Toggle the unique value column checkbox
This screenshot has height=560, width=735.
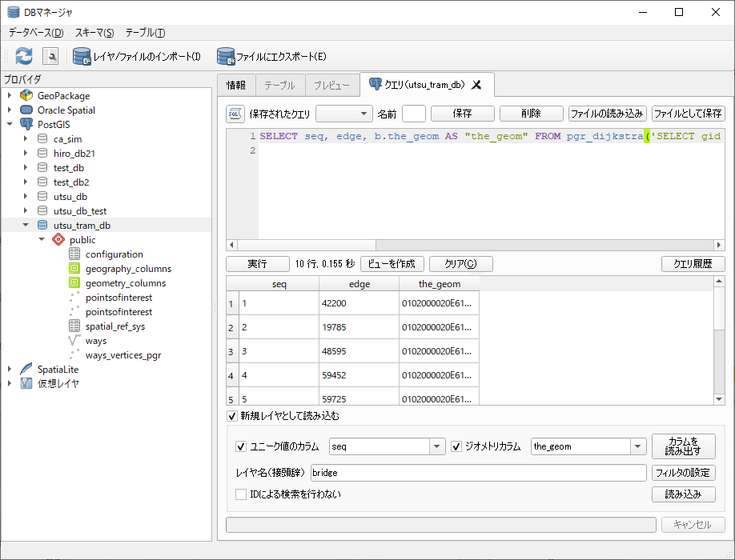coord(241,446)
